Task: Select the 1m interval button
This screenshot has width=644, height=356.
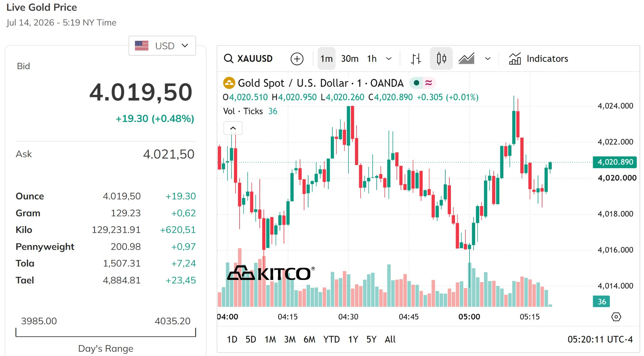Action: pyautogui.click(x=326, y=58)
